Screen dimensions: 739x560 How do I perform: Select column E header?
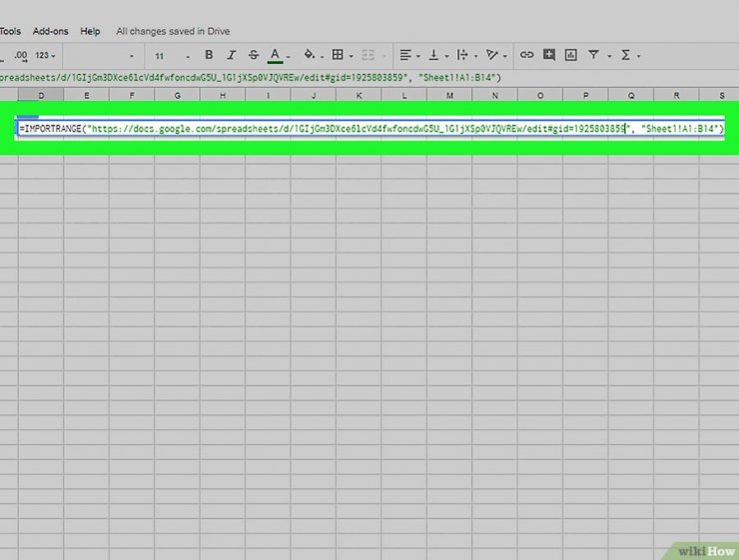[86, 96]
